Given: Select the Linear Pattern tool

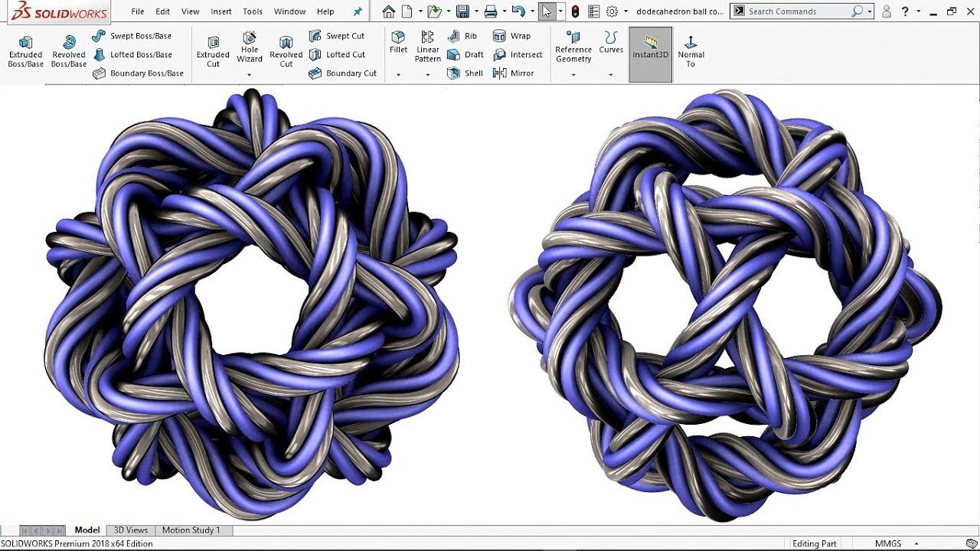Looking at the screenshot, I should [428, 47].
